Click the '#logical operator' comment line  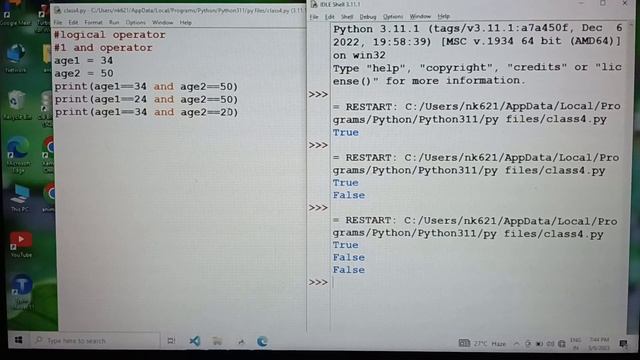[109, 35]
